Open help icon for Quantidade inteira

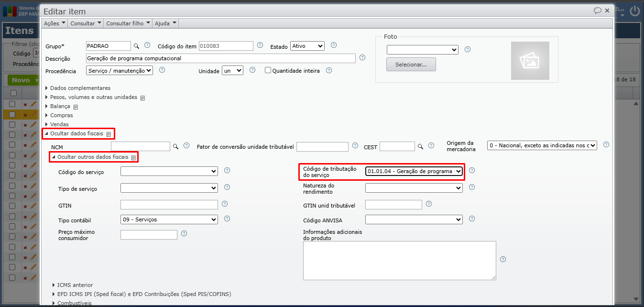click(329, 70)
